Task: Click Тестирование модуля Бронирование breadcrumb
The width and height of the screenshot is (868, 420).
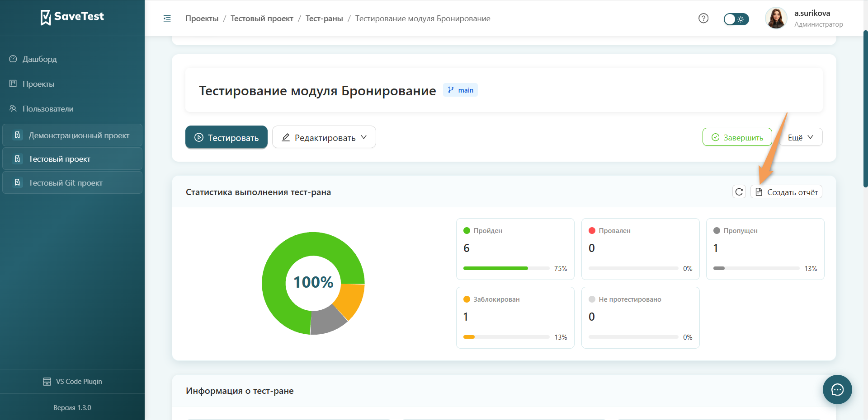Action: click(423, 19)
